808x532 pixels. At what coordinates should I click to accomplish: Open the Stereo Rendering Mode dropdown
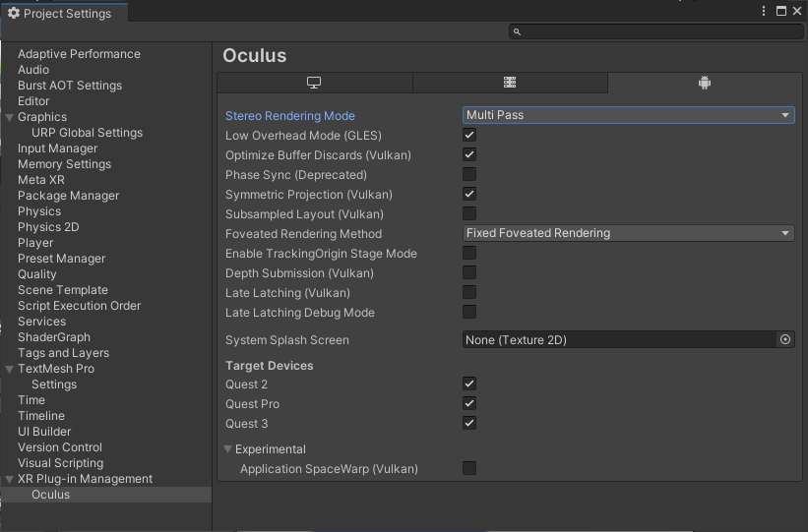628,115
